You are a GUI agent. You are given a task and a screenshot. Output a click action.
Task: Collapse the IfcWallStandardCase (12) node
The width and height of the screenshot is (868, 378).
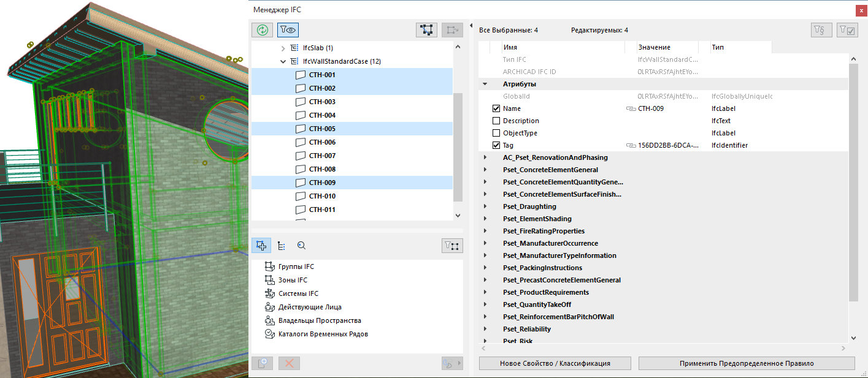click(x=283, y=61)
